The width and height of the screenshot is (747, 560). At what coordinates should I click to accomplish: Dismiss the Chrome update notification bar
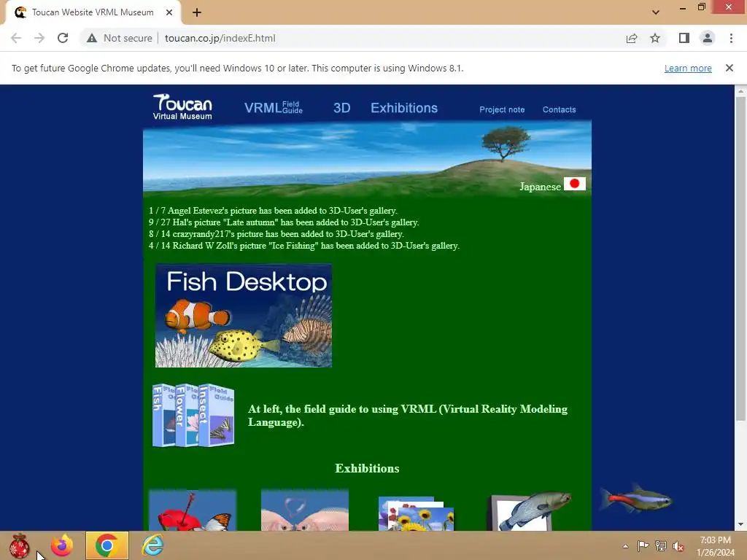[729, 68]
